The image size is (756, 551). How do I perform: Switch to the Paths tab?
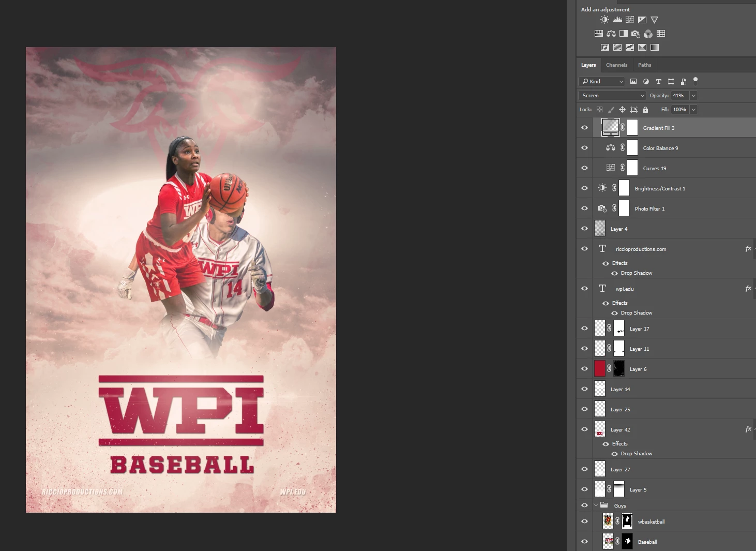[x=644, y=65]
